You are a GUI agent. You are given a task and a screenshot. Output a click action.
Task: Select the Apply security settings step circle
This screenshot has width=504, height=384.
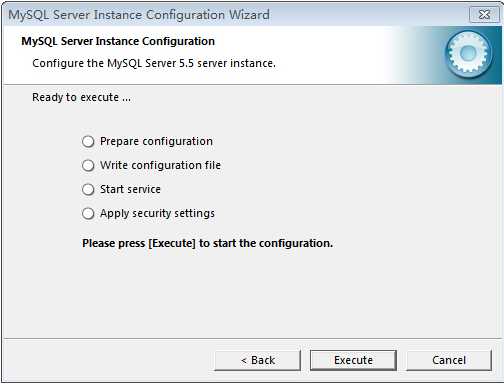(88, 213)
